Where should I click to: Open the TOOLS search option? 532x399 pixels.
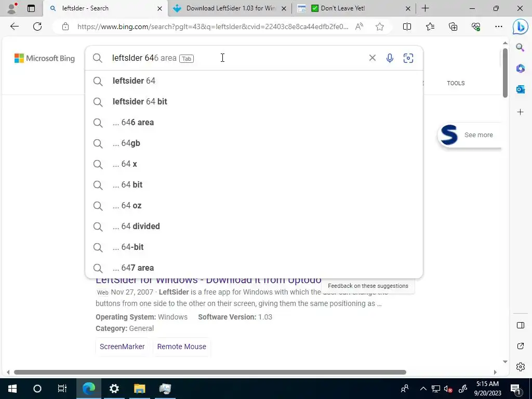(456, 83)
